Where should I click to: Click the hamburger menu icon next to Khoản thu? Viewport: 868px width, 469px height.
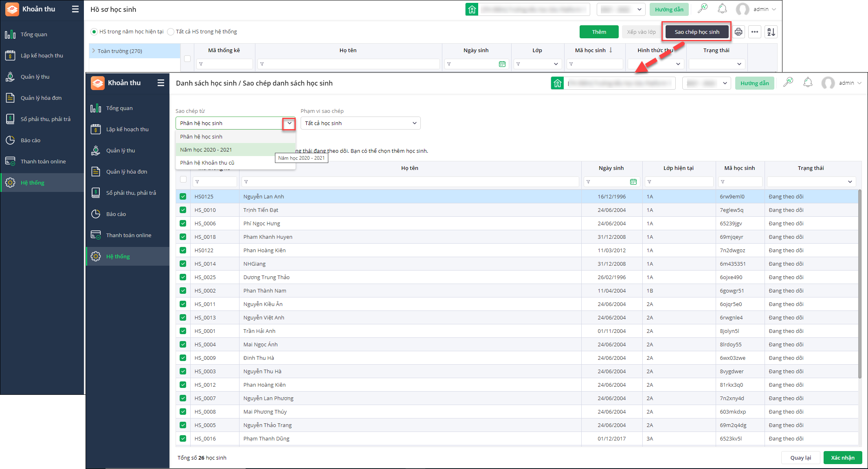click(161, 83)
